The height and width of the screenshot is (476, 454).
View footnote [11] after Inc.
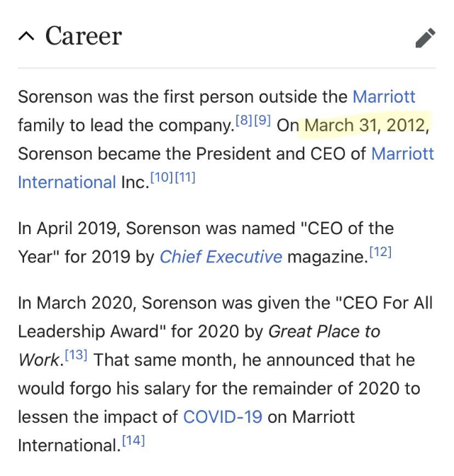[185, 177]
